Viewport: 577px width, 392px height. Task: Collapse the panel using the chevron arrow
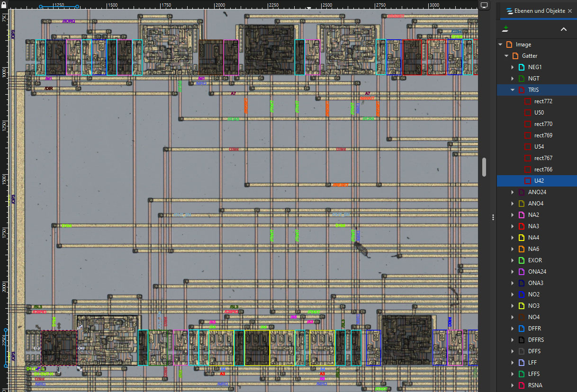coord(563,29)
